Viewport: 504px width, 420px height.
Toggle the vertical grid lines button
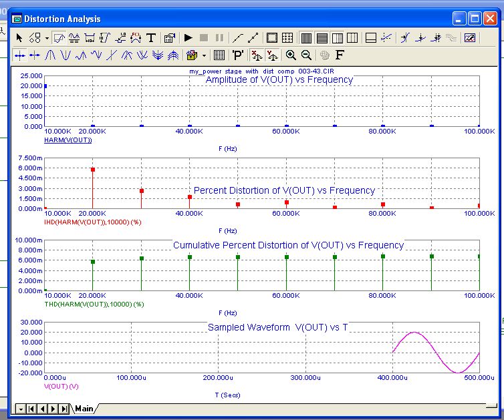306,38
